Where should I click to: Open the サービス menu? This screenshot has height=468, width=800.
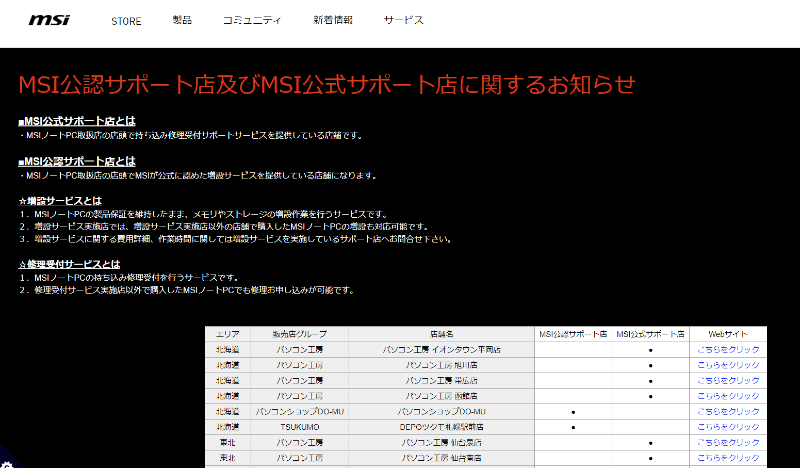(403, 20)
